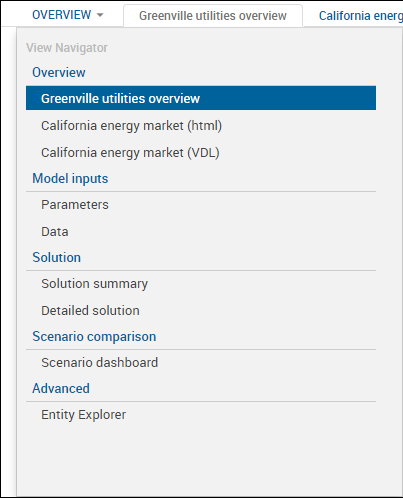
Task: Open the Entity Explorer view
Action: [83, 415]
